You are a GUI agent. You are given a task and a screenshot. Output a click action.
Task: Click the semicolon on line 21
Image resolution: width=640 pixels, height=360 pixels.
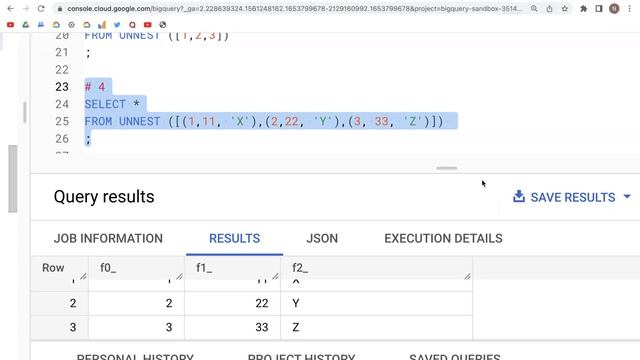(88, 53)
